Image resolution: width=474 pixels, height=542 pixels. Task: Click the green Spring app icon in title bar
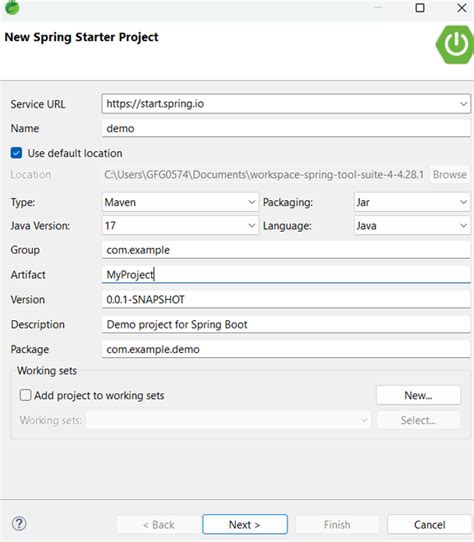(x=12, y=7)
